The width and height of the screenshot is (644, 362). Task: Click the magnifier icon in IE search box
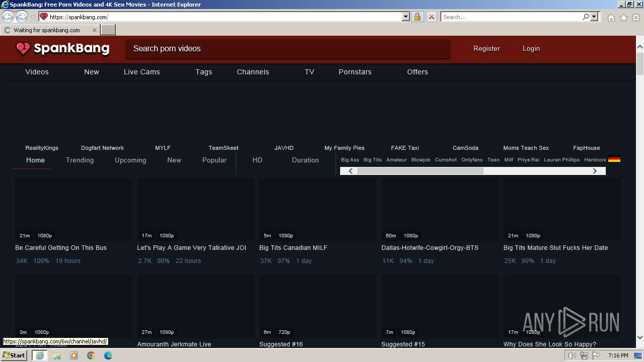[x=586, y=17]
